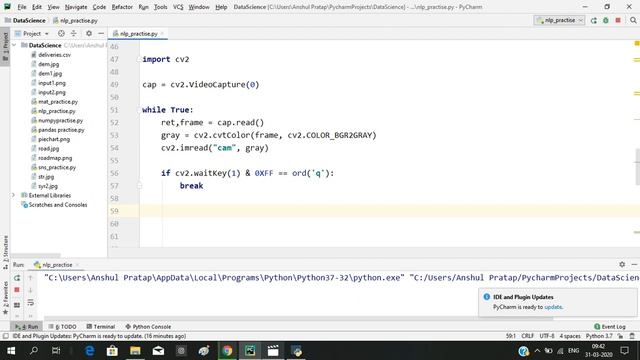Click the tool window toggle icon in status bar
640x360 pixels.
[5, 336]
